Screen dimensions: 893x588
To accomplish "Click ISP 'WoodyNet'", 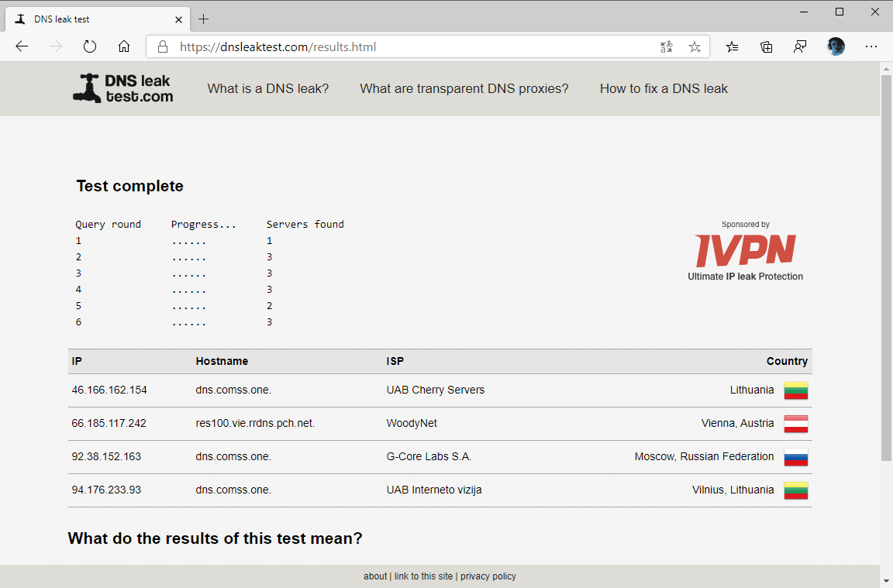I will click(412, 423).
